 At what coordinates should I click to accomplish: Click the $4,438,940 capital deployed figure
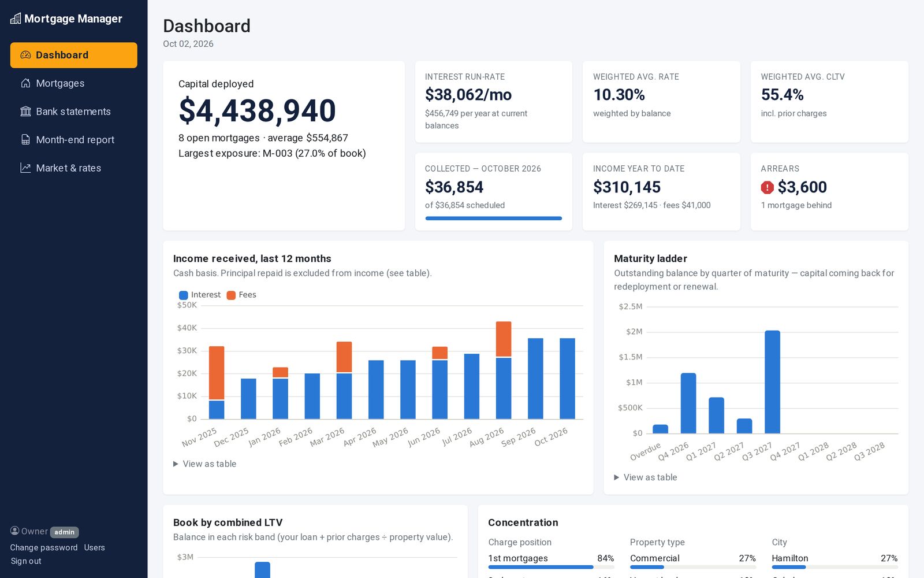[x=257, y=110]
